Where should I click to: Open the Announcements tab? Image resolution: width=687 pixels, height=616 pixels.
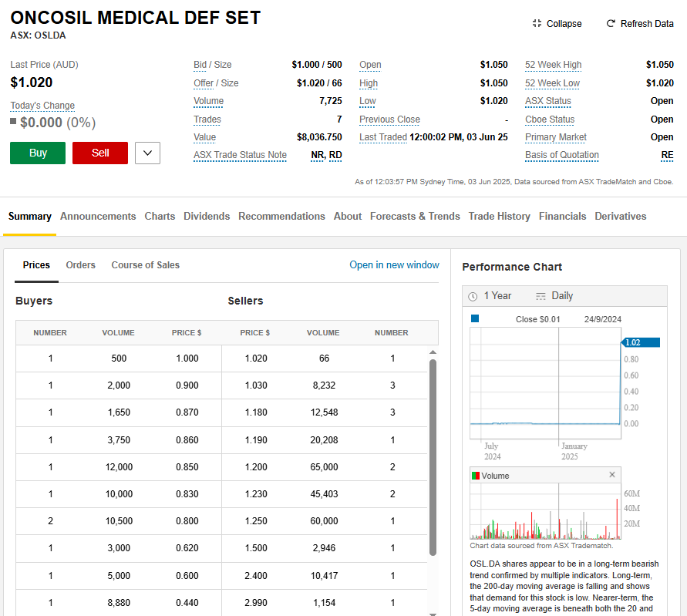click(x=98, y=217)
